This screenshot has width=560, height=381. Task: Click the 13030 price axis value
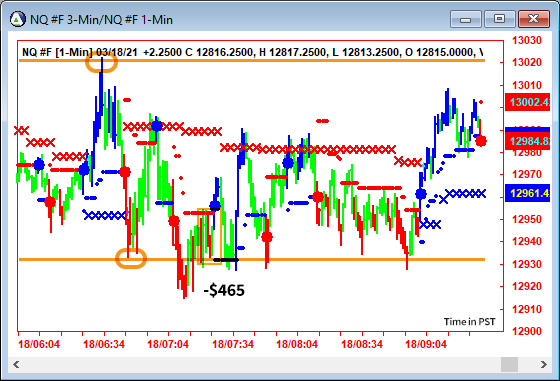point(527,40)
